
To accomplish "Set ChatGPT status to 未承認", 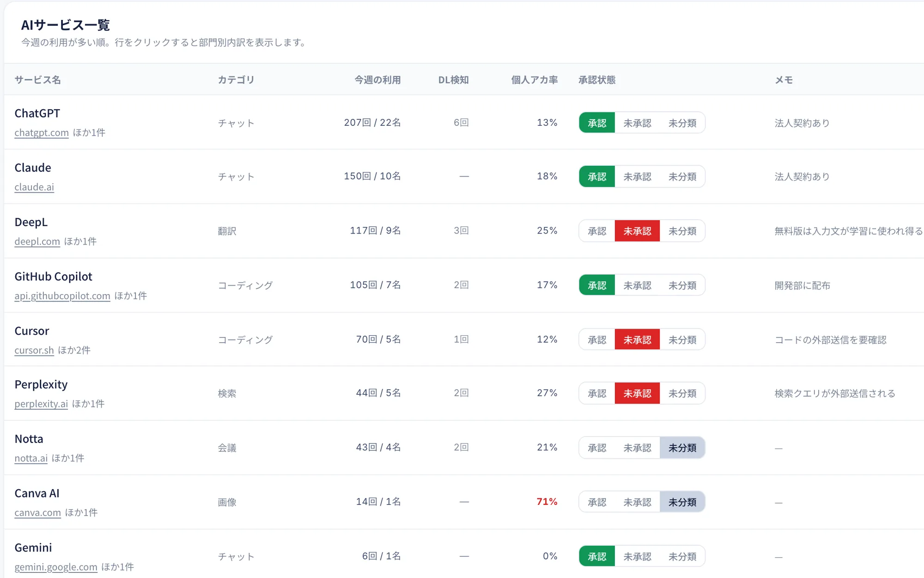I will pyautogui.click(x=637, y=123).
